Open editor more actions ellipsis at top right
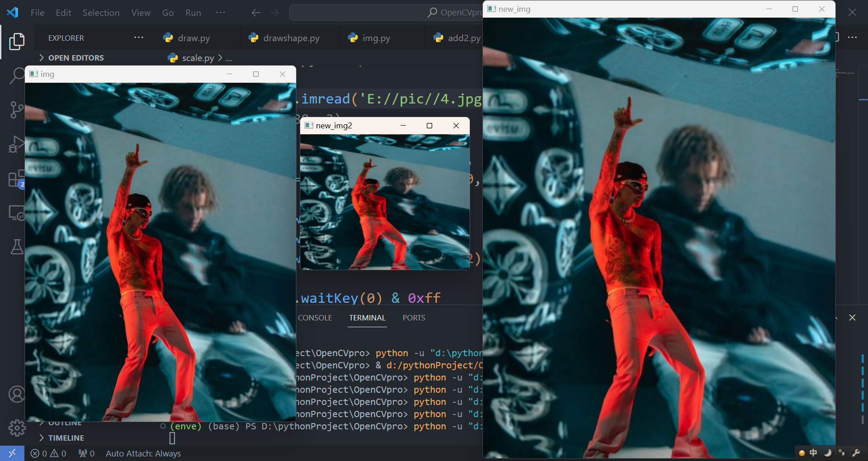 coord(853,37)
